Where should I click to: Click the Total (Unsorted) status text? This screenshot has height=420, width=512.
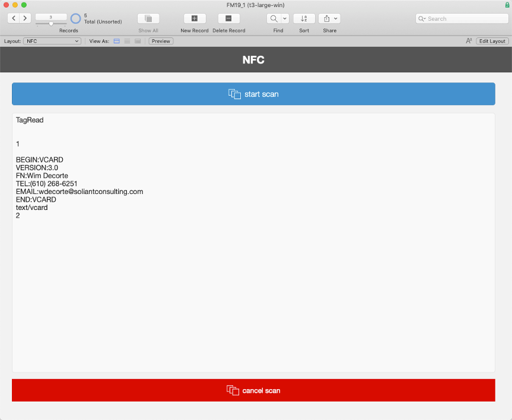point(103,21)
